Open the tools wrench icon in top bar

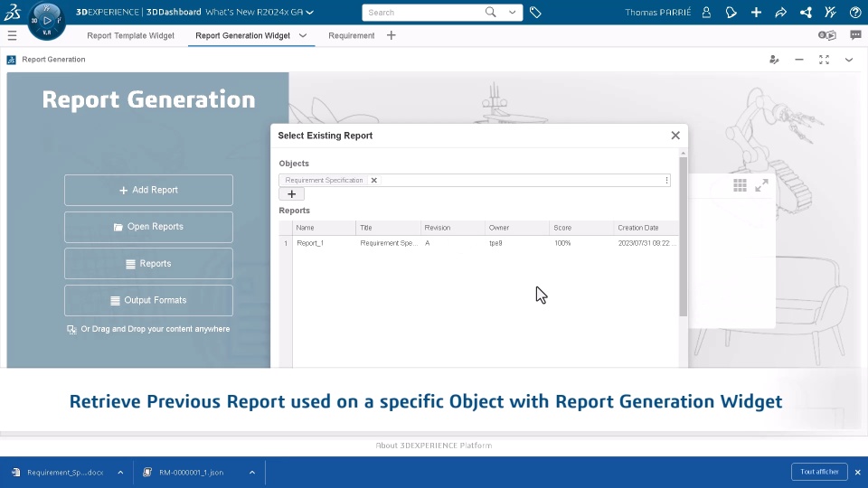point(830,12)
